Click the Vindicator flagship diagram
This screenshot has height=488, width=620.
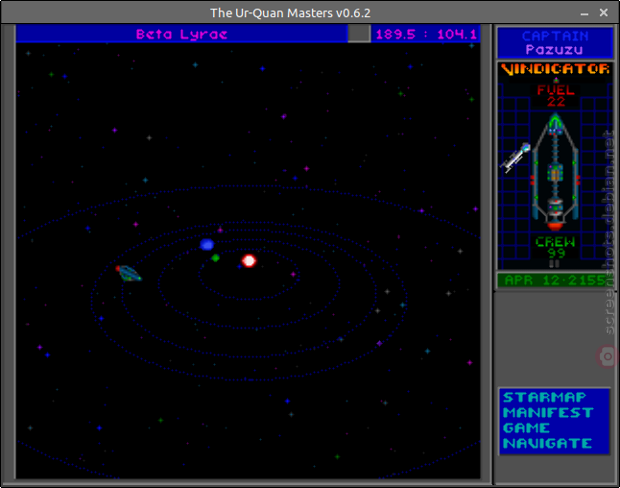pos(555,171)
